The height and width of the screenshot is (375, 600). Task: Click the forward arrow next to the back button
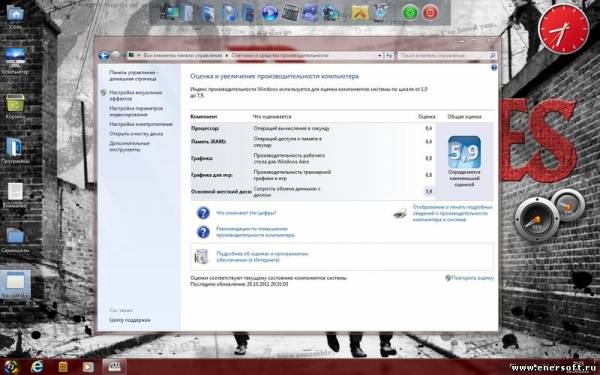[116, 55]
